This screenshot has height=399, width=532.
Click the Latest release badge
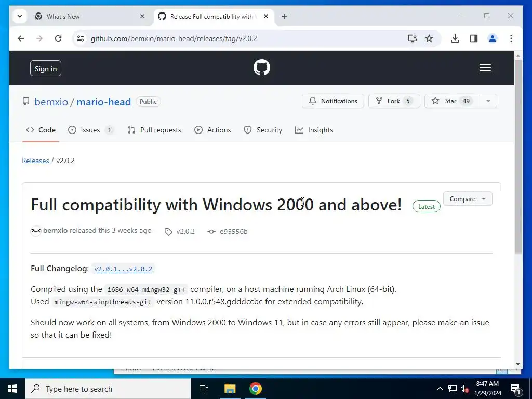pos(426,207)
